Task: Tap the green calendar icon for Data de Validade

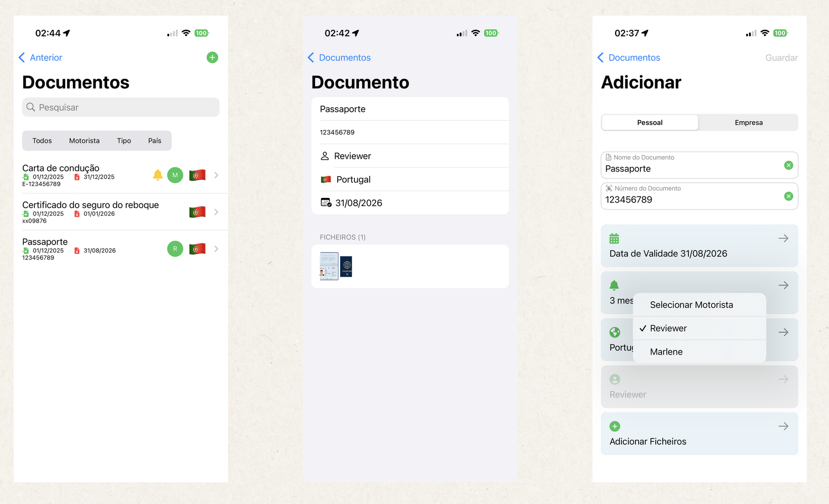Action: [614, 238]
